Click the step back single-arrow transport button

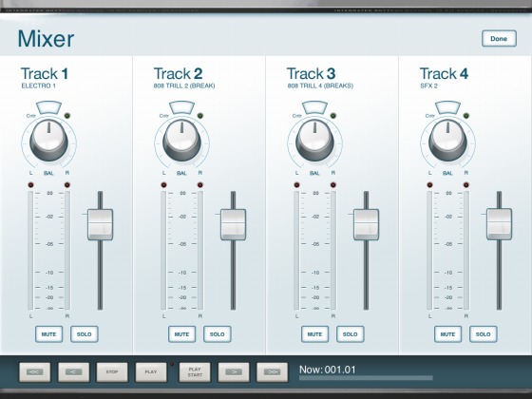[x=74, y=372]
